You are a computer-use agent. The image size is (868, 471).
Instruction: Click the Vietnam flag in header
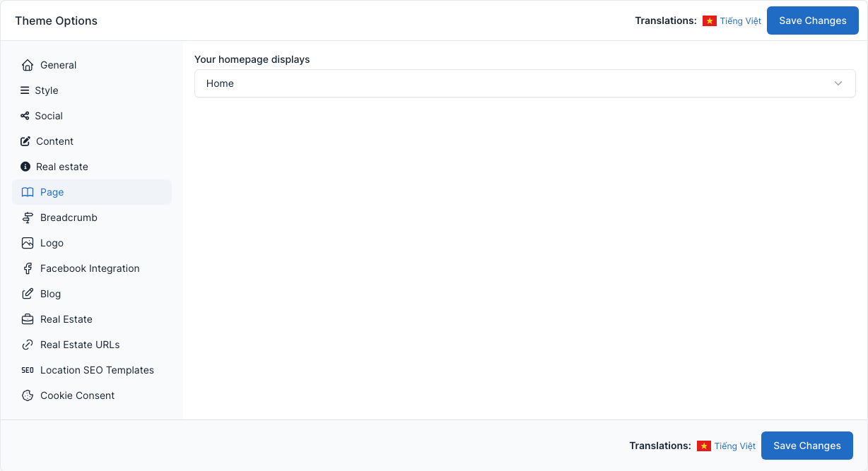710,21
